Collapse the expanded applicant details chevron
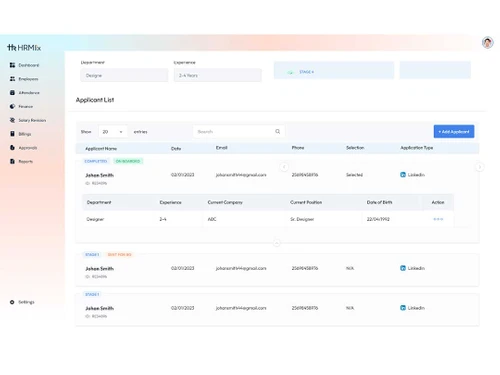The height and width of the screenshot is (375, 500). (277, 243)
